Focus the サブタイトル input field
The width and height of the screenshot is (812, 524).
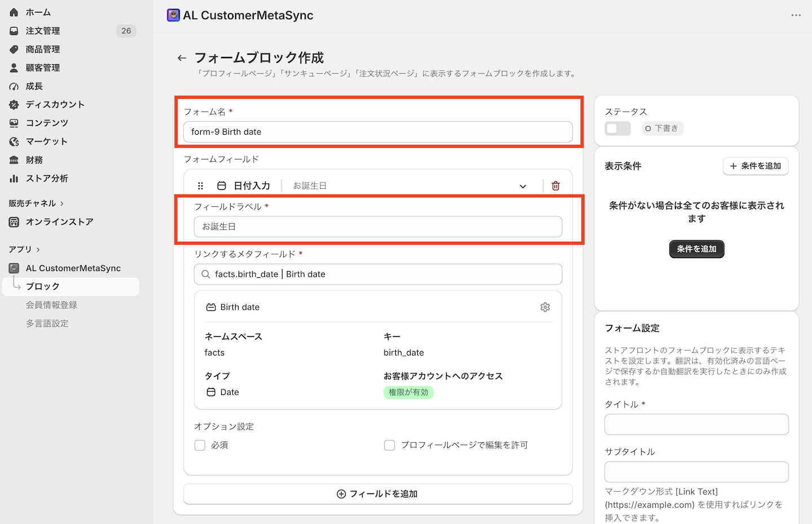696,472
